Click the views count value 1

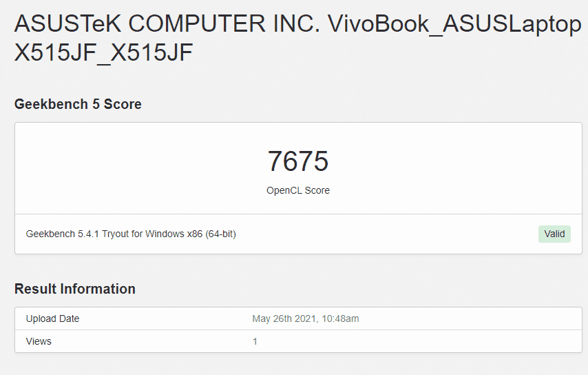(255, 341)
